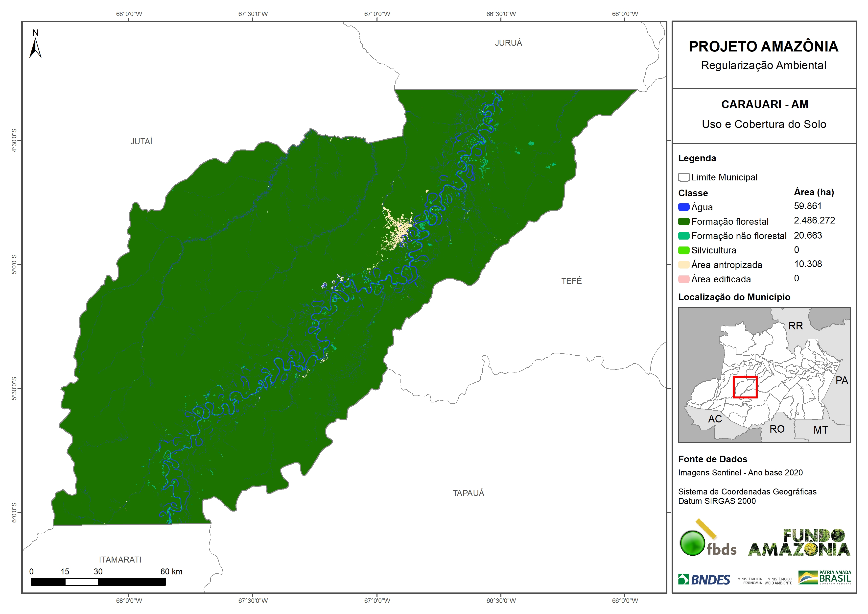Click the Área edificada pink swatch
The image size is (868, 614).
[683, 279]
